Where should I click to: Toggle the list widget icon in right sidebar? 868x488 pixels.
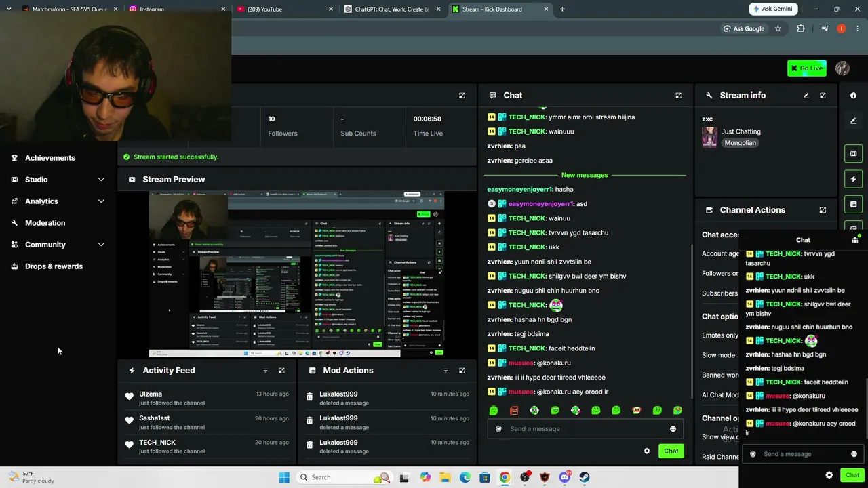click(x=853, y=204)
